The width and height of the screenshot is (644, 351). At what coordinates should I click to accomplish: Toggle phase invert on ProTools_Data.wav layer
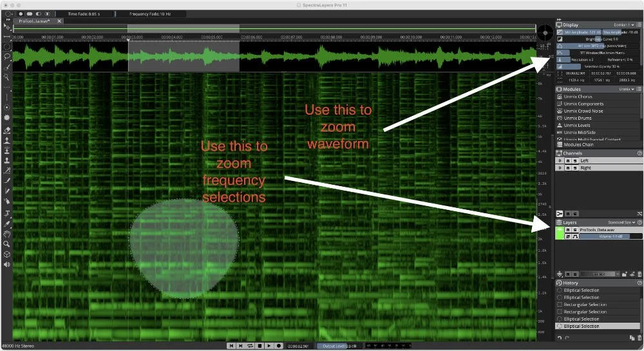[568, 236]
